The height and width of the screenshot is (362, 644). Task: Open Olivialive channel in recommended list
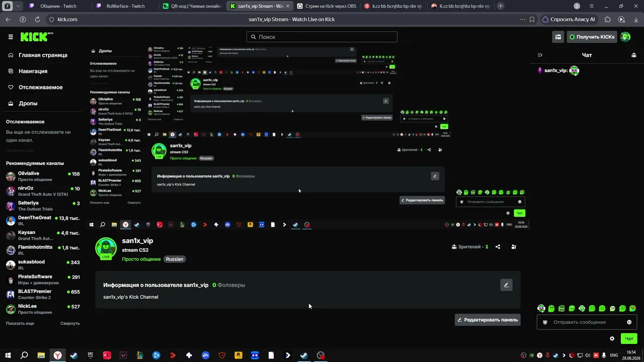tap(43, 176)
